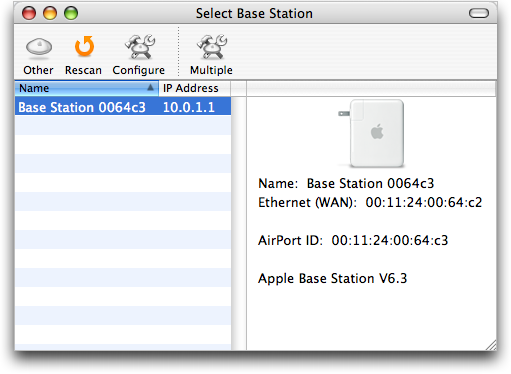Click the Apple Base Station V6.3 text

pyautogui.click(x=333, y=279)
